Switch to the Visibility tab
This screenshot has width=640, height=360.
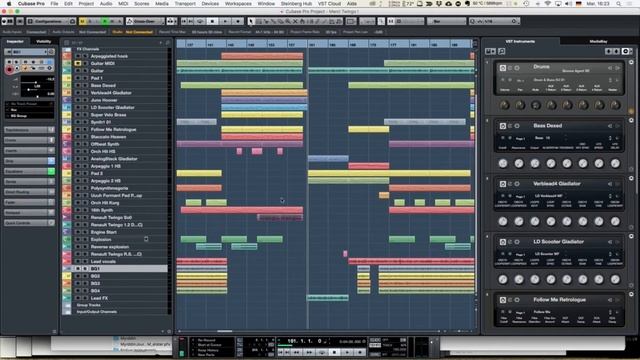[43, 42]
